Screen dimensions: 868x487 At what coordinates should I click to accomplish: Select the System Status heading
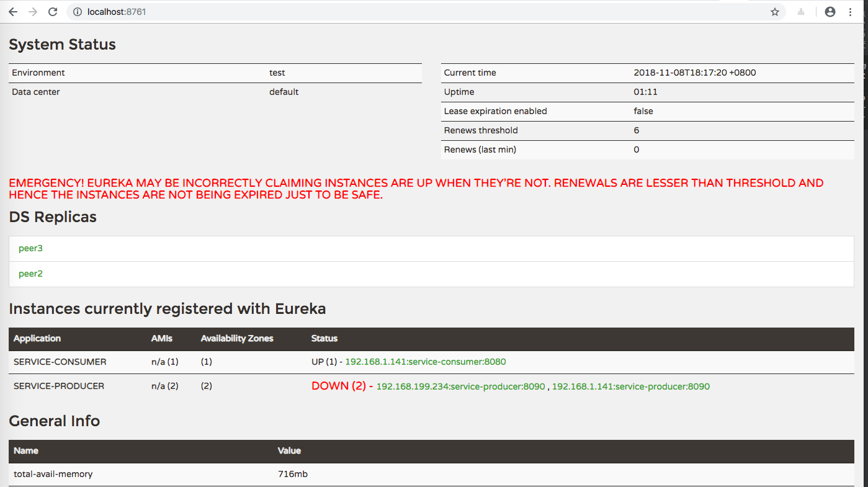(x=62, y=45)
